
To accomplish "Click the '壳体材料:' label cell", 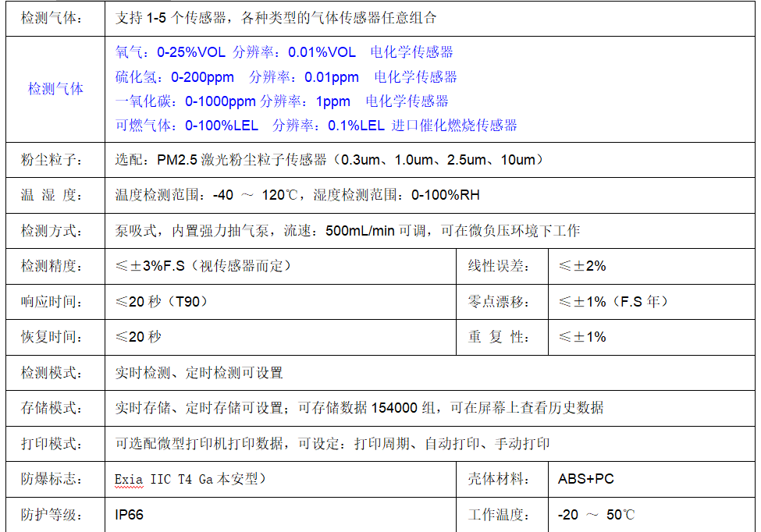I will coord(503,479).
